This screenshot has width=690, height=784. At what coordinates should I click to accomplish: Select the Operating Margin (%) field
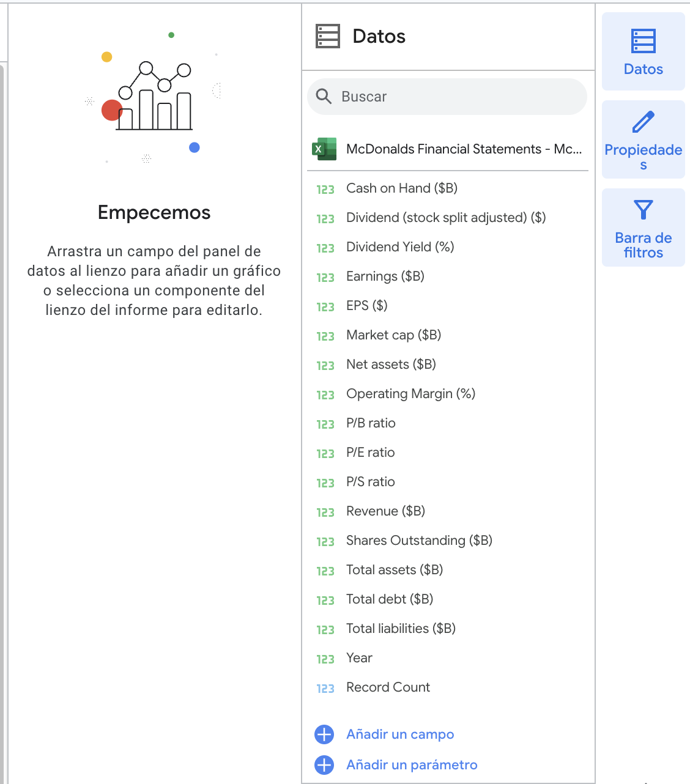pos(410,394)
